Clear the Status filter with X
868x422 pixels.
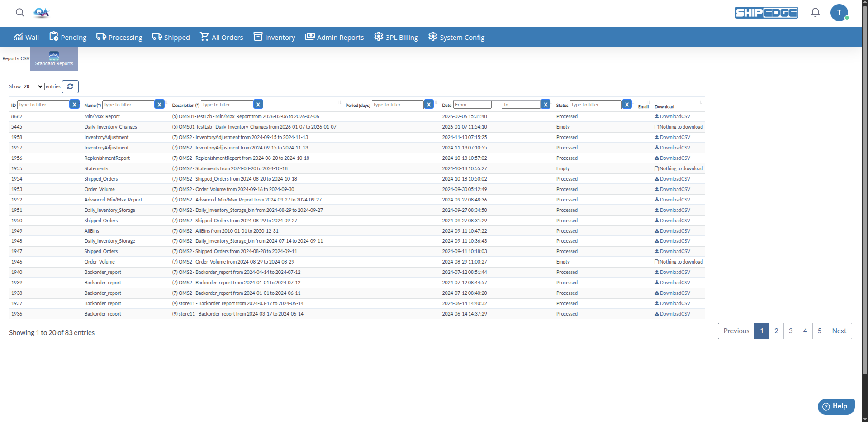(627, 104)
